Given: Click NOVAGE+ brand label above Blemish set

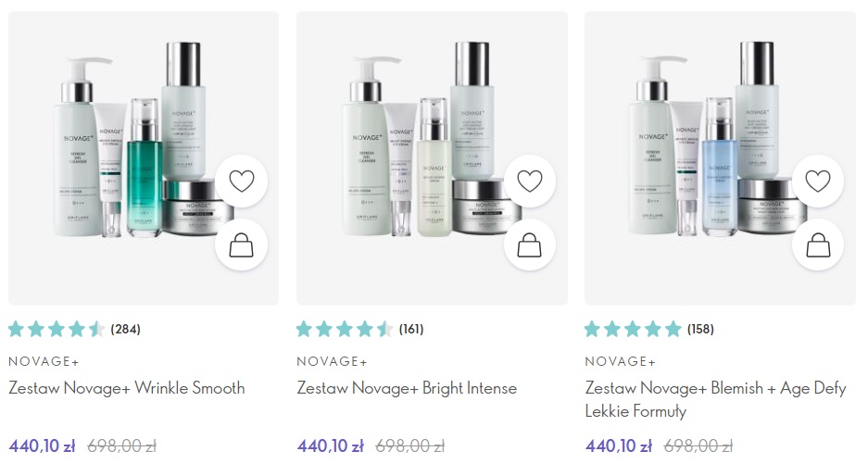Looking at the screenshot, I should pos(621,361).
